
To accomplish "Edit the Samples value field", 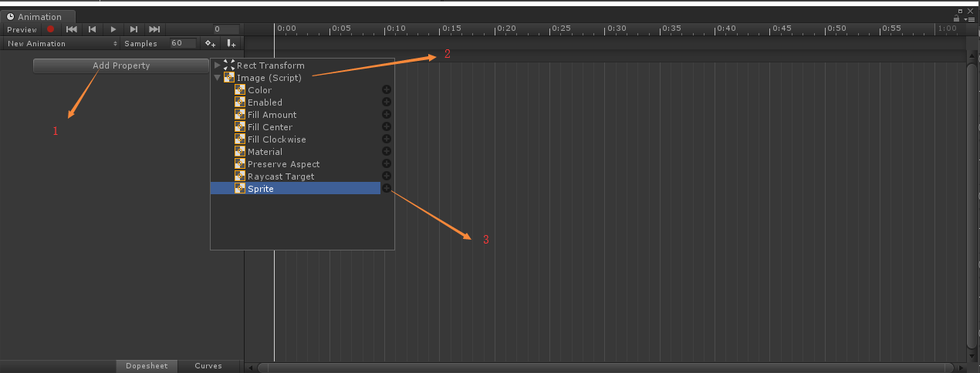I will click(182, 43).
